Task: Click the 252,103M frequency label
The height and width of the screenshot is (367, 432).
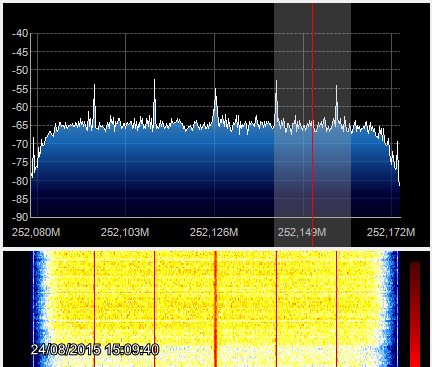Action: point(125,232)
